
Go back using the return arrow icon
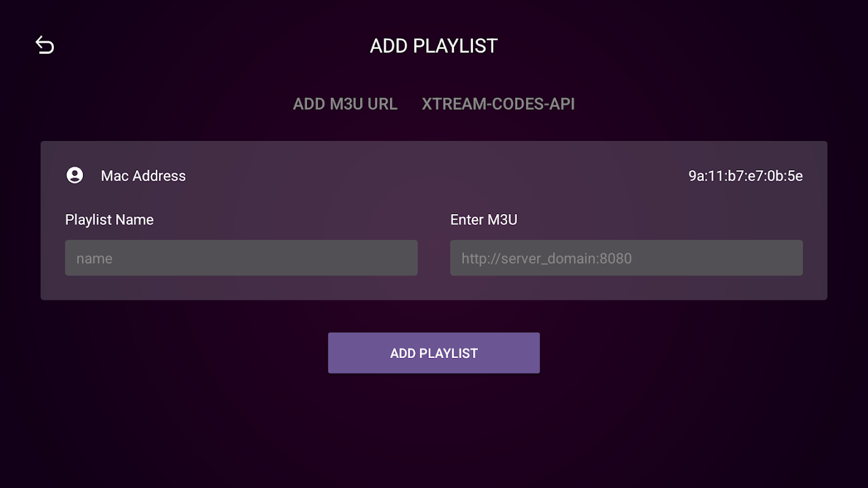(45, 45)
